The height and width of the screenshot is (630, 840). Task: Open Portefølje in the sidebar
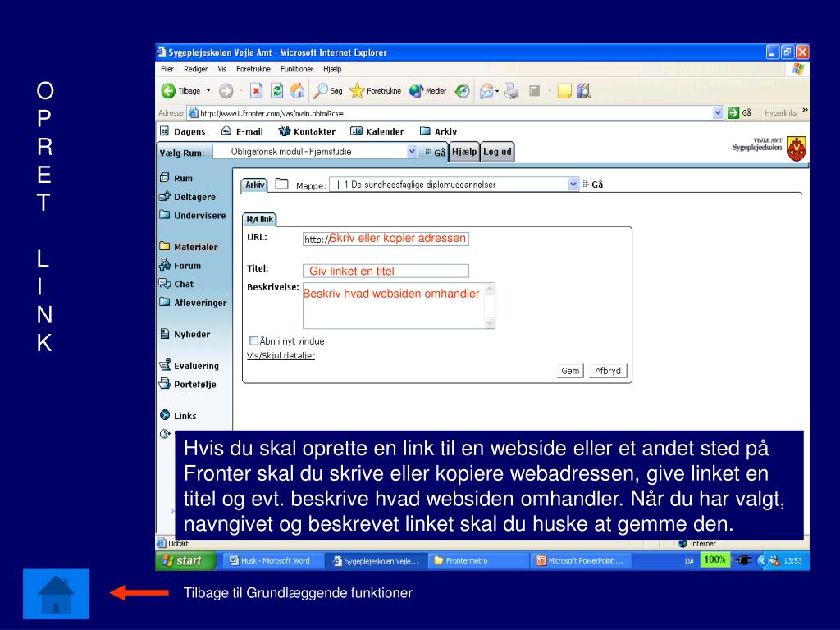(x=188, y=384)
